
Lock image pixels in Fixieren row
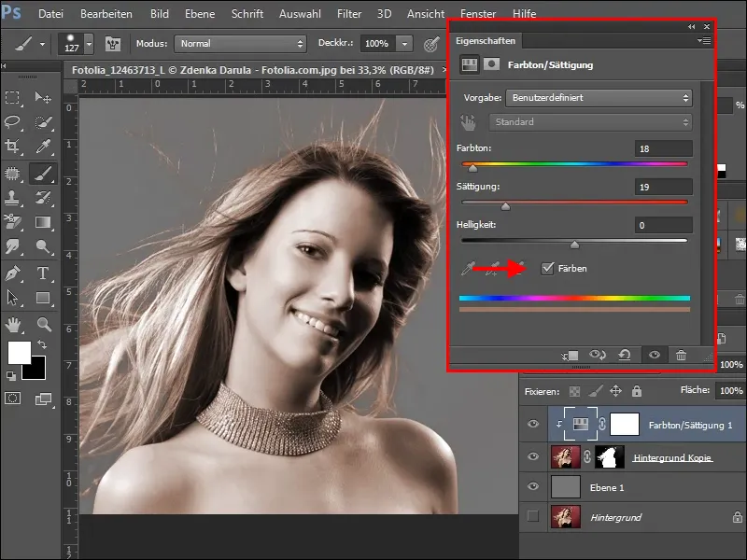point(595,391)
